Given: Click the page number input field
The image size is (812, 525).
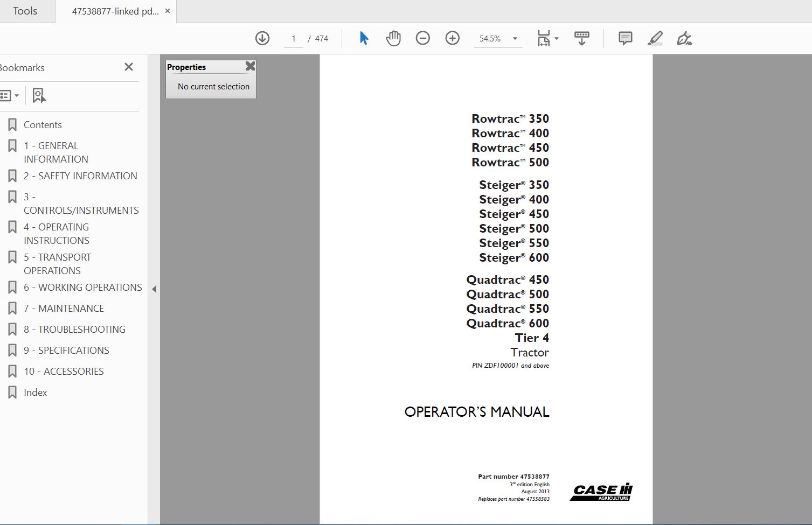Looking at the screenshot, I should tap(294, 39).
